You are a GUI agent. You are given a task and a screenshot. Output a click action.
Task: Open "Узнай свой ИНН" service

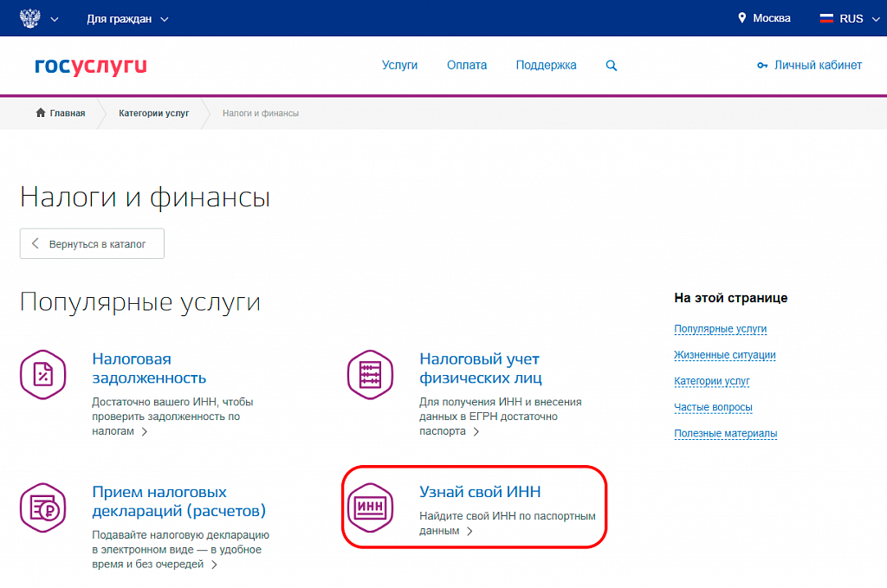pos(480,492)
